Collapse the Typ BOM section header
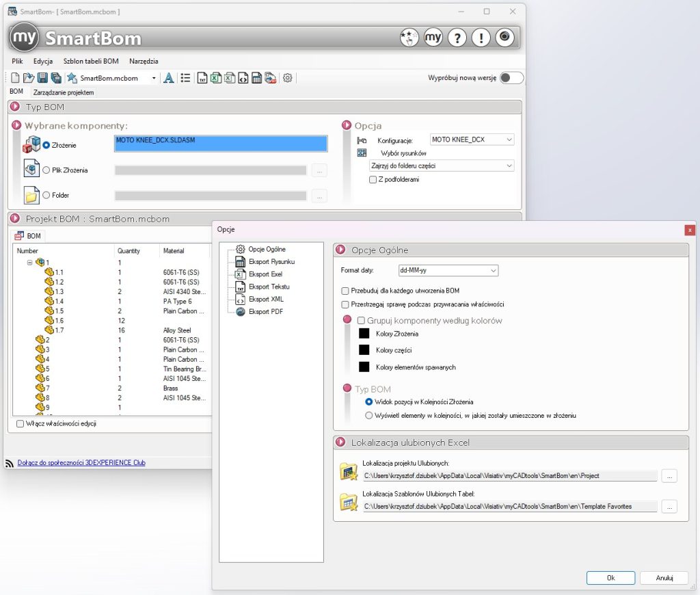The image size is (700, 595). tap(15, 107)
